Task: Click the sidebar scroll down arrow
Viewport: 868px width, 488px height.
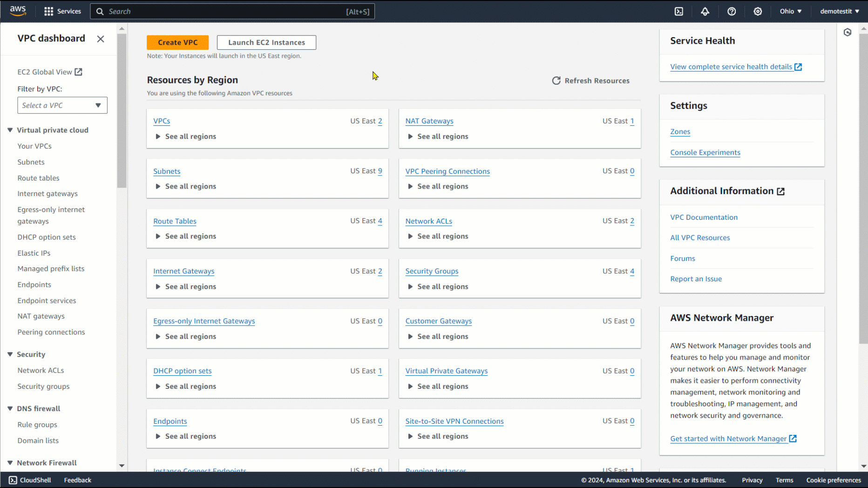Action: 122,466
